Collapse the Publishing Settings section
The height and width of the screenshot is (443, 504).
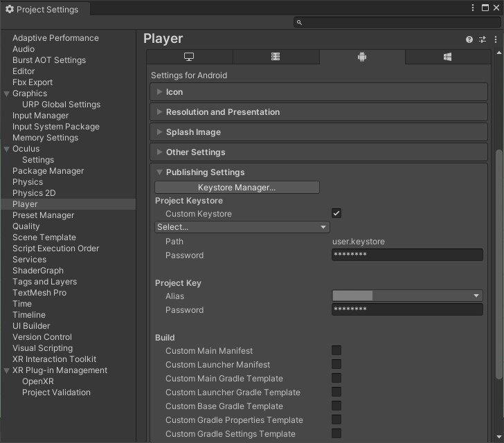205,172
